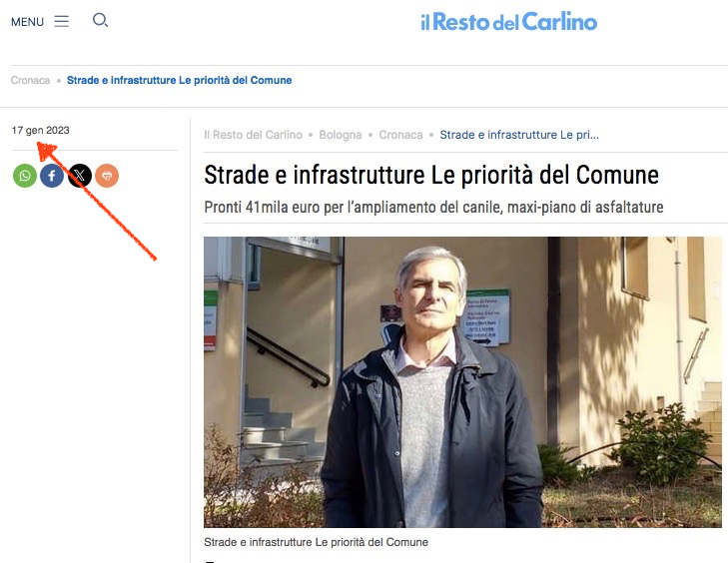Click top bold article title breadcrumb
728x563 pixels.
click(179, 80)
